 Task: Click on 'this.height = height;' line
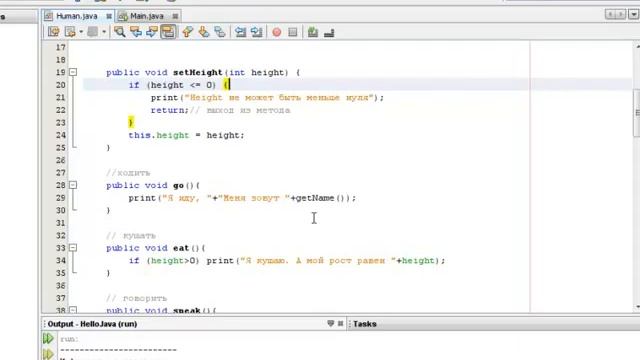coord(187,135)
